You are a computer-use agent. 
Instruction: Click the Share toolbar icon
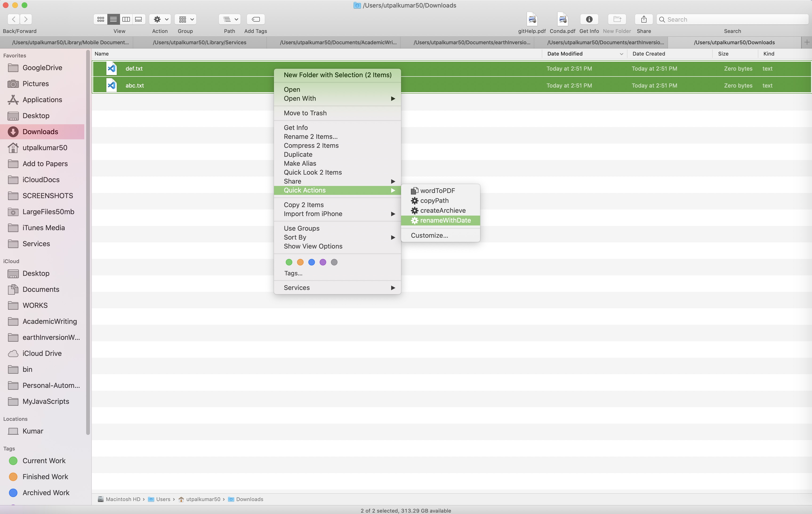coord(644,19)
